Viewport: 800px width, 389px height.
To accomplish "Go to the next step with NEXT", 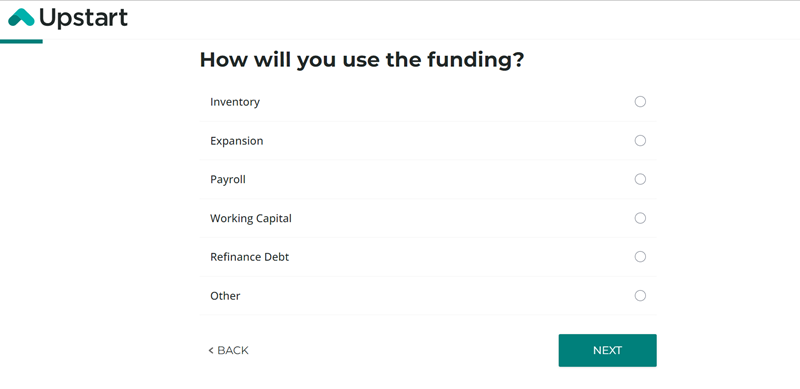I will click(607, 350).
